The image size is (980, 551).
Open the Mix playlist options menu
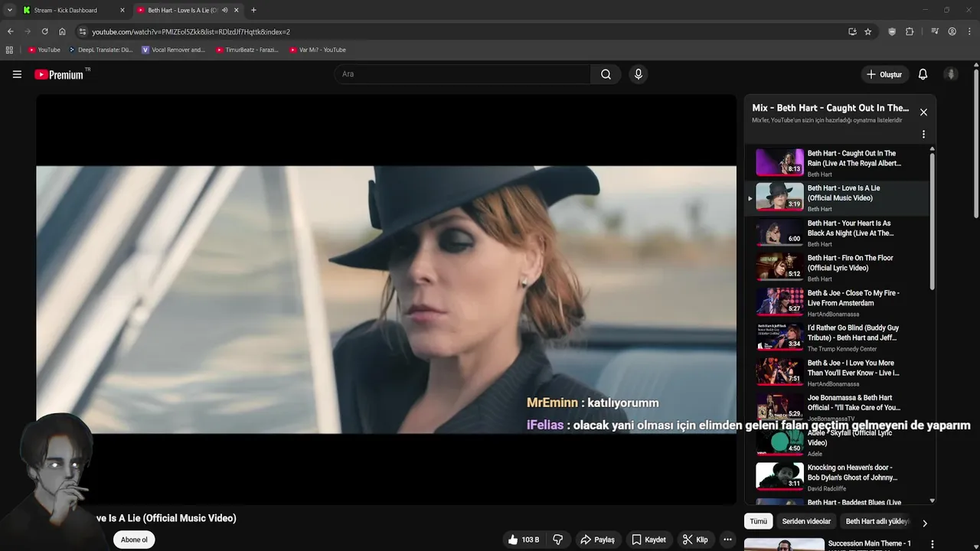coord(923,134)
